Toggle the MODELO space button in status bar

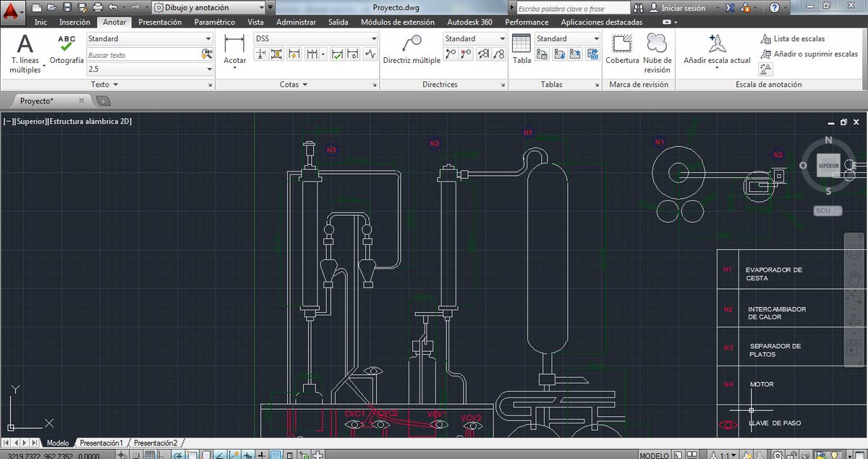[x=655, y=455]
